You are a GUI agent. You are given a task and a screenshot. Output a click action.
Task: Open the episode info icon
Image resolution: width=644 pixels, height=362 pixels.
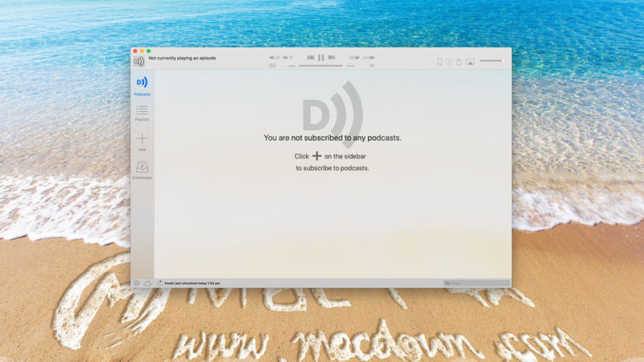(x=449, y=62)
